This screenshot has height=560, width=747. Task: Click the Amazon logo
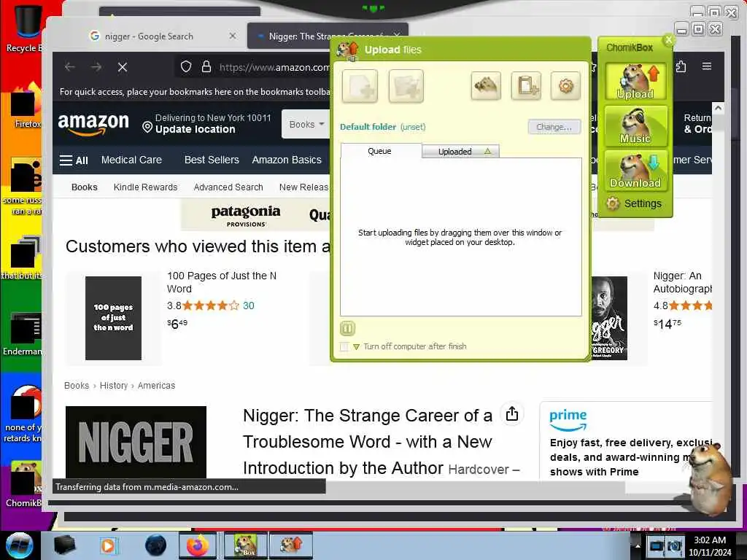(x=93, y=124)
